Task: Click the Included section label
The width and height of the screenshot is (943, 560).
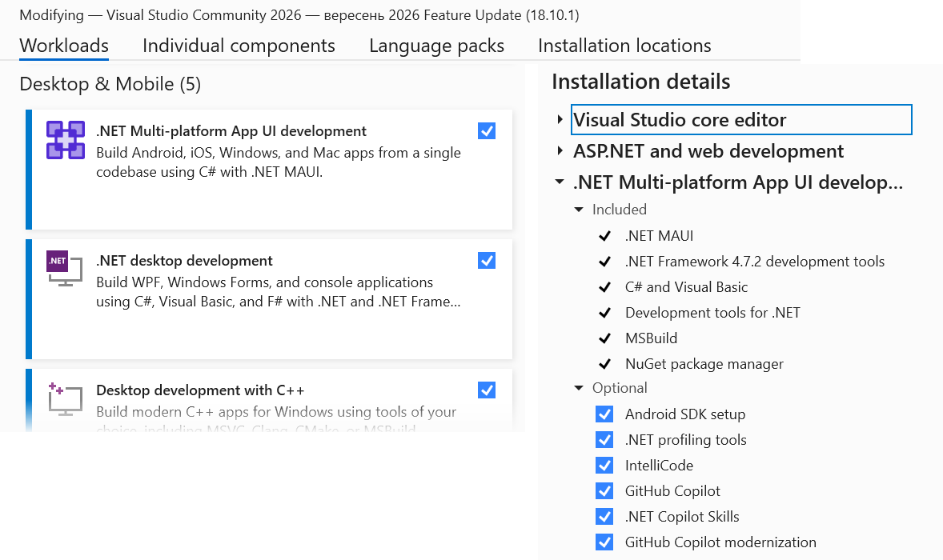Action: [620, 209]
